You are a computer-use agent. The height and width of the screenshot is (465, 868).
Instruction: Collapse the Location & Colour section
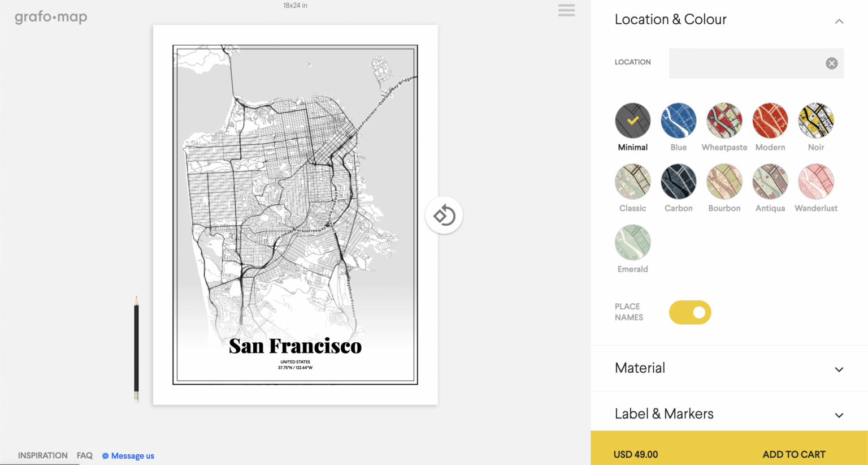839,21
